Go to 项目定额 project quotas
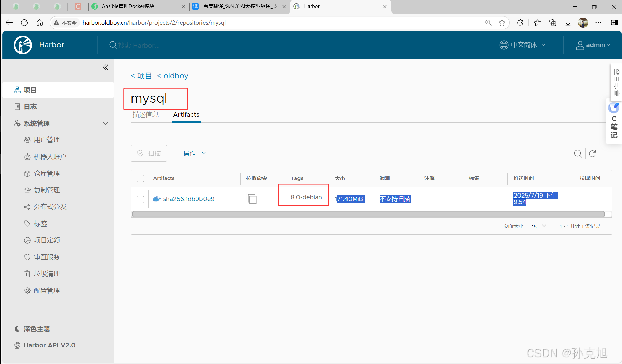 pyautogui.click(x=47, y=240)
